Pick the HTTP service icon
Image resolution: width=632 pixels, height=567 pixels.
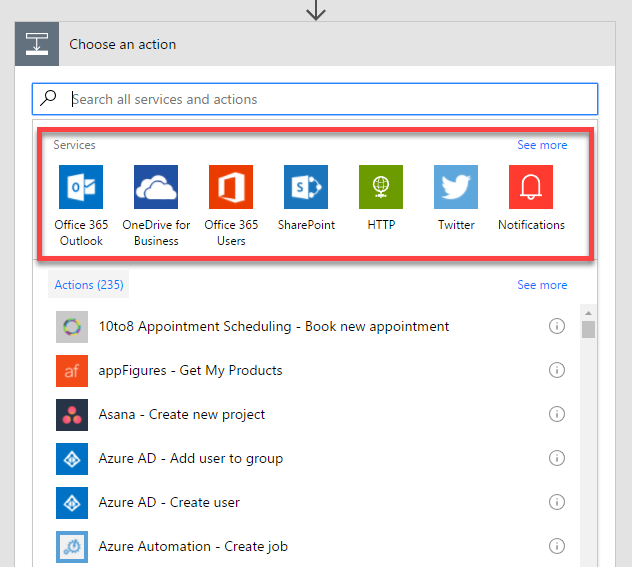coord(381,187)
